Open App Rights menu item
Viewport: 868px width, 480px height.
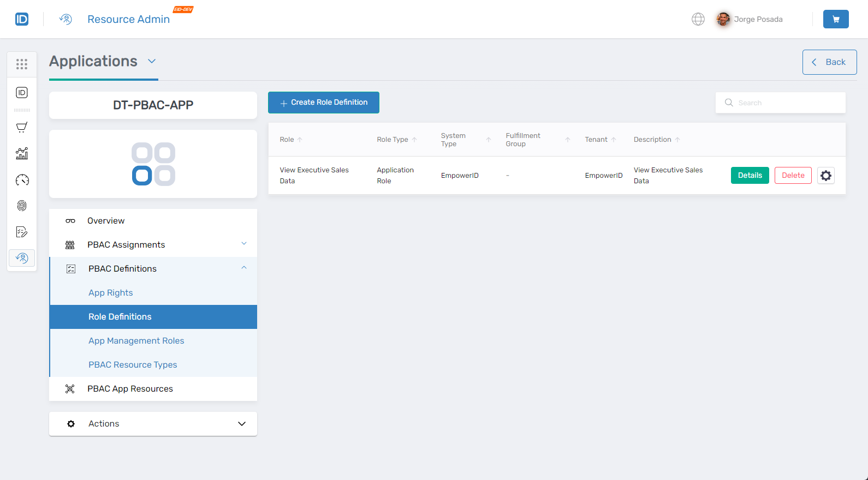tap(111, 293)
